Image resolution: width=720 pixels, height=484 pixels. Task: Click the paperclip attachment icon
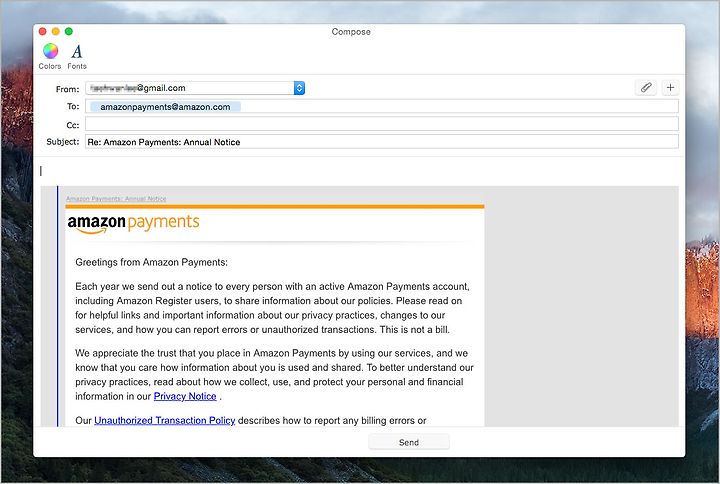[646, 87]
